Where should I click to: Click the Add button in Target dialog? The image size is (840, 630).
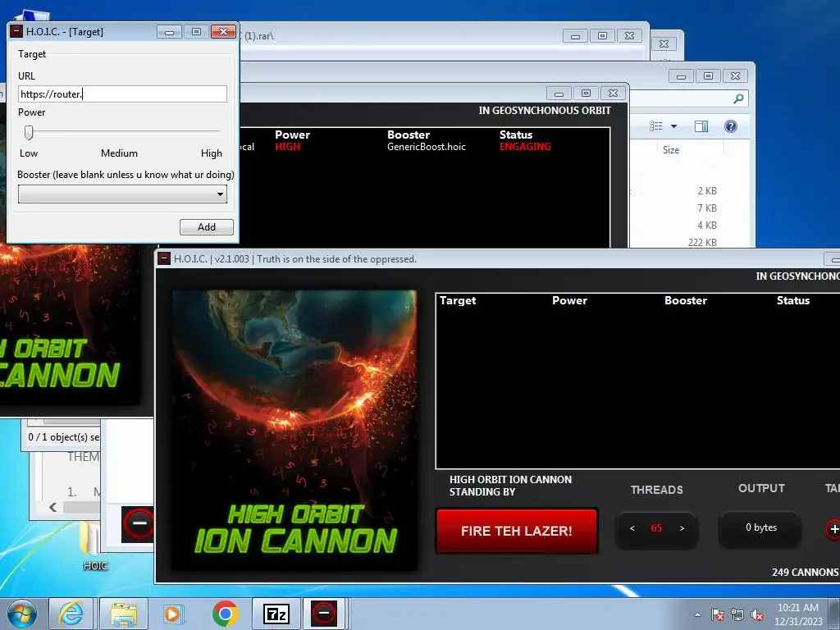(x=206, y=227)
